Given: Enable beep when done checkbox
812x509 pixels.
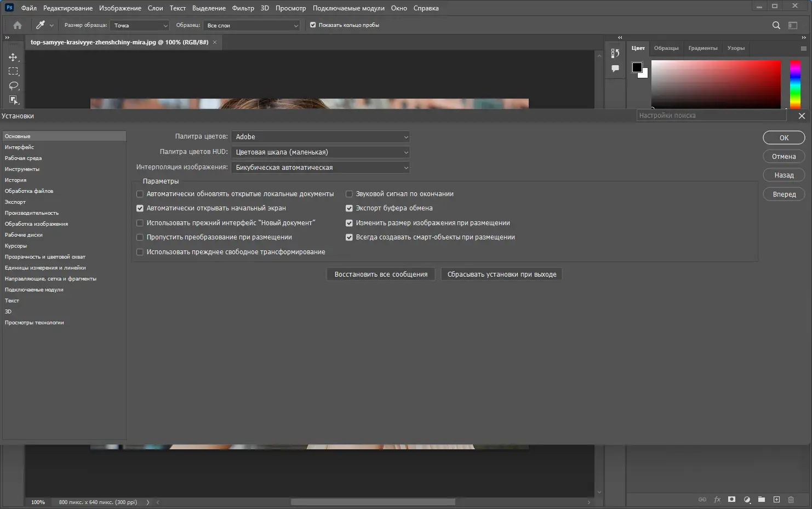Looking at the screenshot, I should tap(349, 194).
